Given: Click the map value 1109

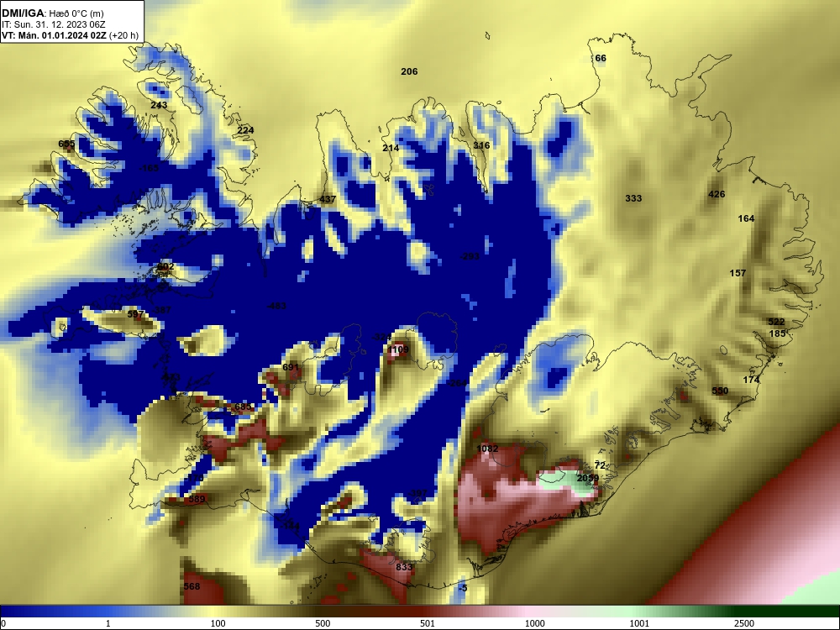Looking at the screenshot, I should point(398,349).
